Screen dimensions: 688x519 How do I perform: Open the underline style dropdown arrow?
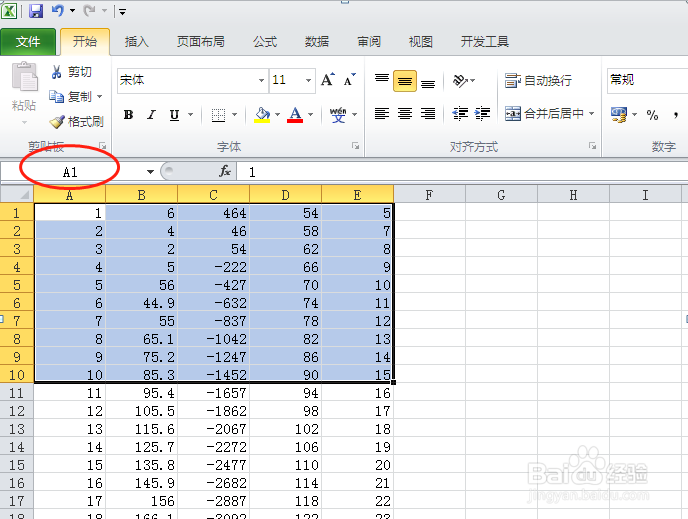coord(190,115)
